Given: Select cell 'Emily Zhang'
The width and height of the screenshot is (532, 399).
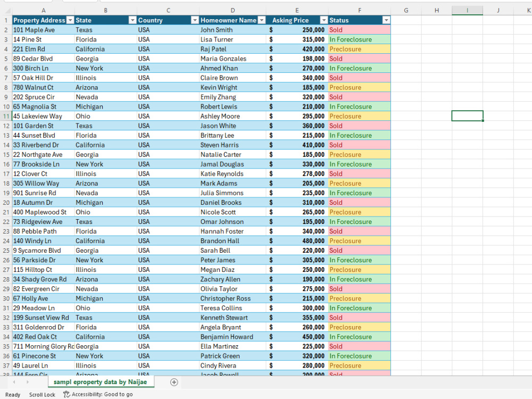Looking at the screenshot, I should point(232,97).
